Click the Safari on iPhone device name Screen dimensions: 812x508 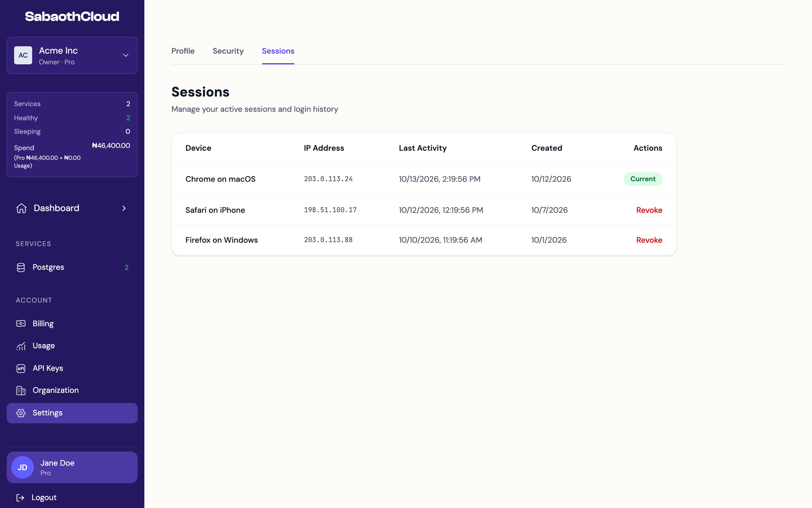click(x=215, y=210)
